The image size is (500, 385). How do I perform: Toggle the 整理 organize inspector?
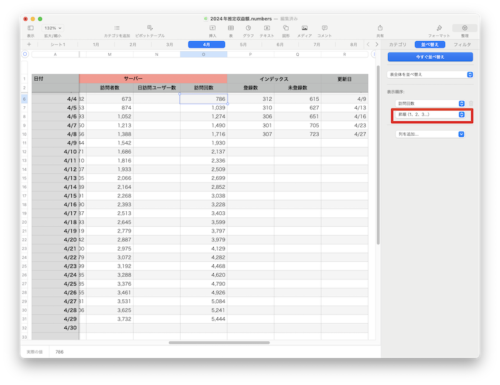465,28
